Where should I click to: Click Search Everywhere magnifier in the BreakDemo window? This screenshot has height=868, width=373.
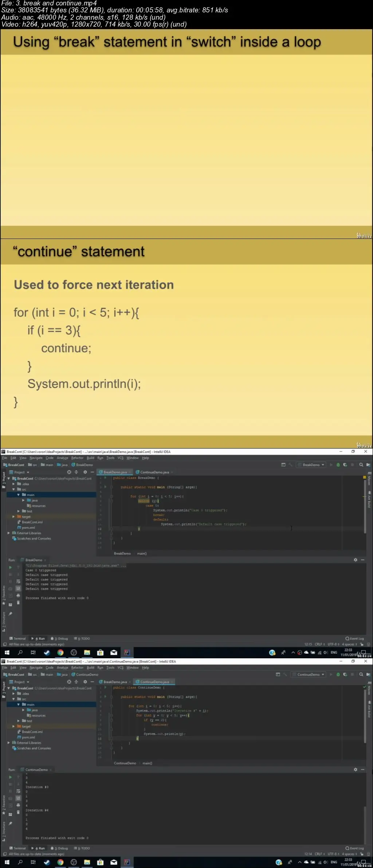pyautogui.click(x=361, y=465)
